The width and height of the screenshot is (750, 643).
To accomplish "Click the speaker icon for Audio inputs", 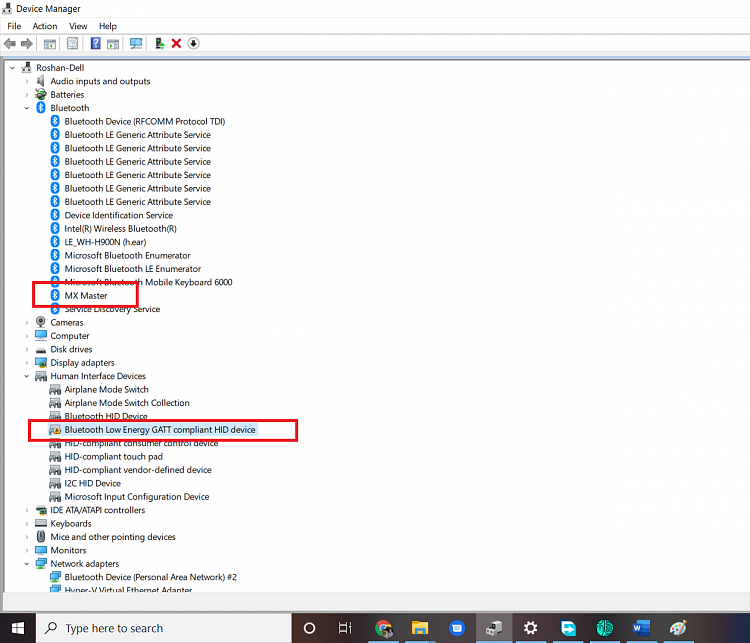I will click(41, 81).
